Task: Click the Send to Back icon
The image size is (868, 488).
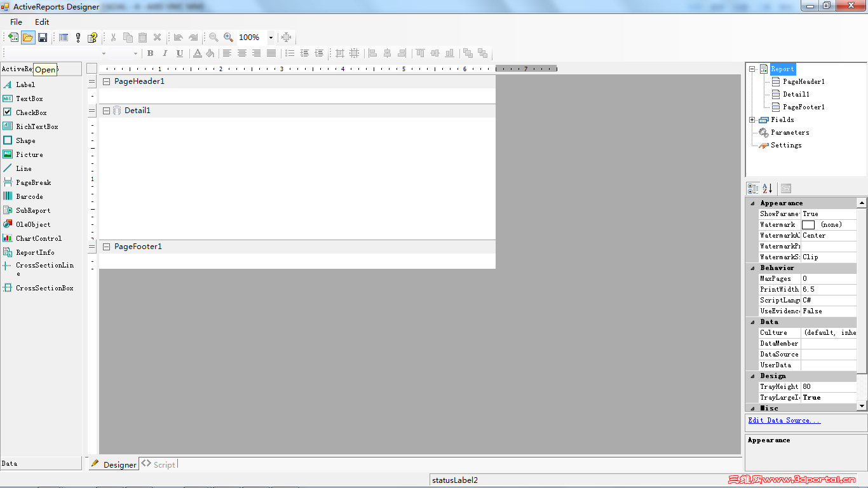Action: point(483,53)
